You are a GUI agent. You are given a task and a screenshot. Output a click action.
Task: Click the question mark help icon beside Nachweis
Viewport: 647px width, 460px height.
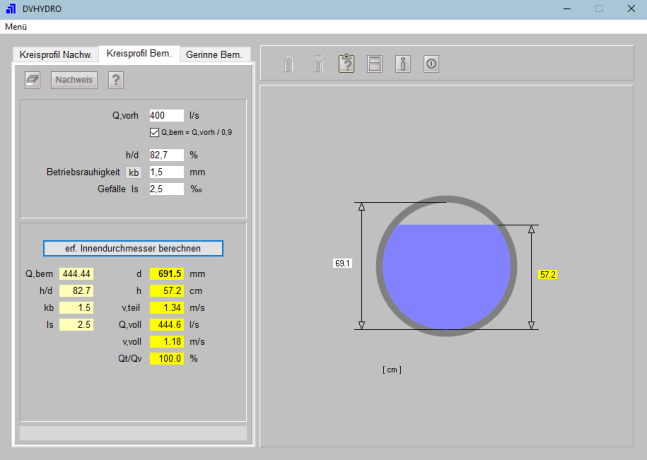(x=116, y=80)
